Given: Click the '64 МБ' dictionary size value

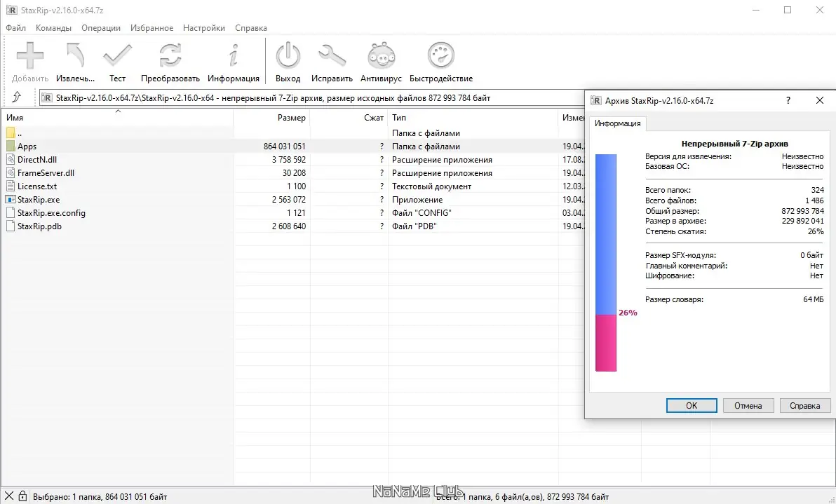Looking at the screenshot, I should click(813, 299).
